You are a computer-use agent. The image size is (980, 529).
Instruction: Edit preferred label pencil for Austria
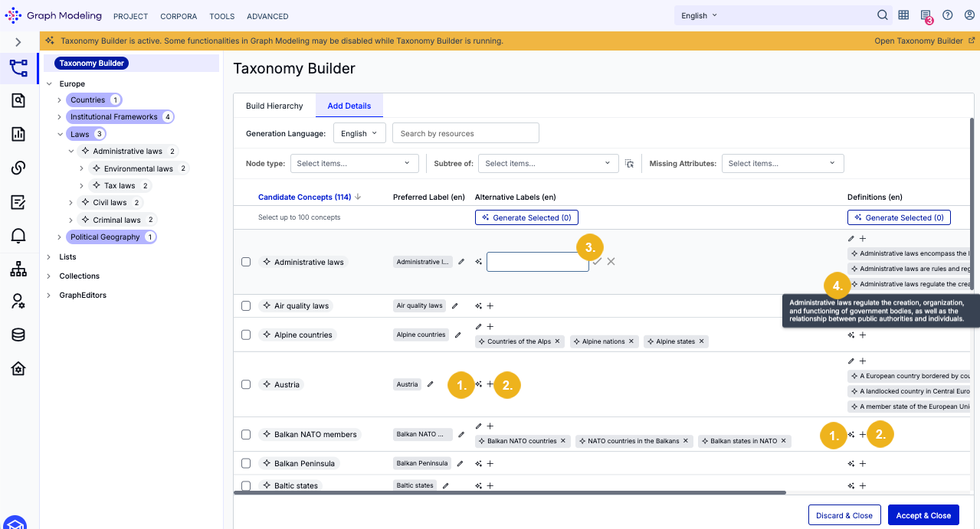(x=431, y=384)
